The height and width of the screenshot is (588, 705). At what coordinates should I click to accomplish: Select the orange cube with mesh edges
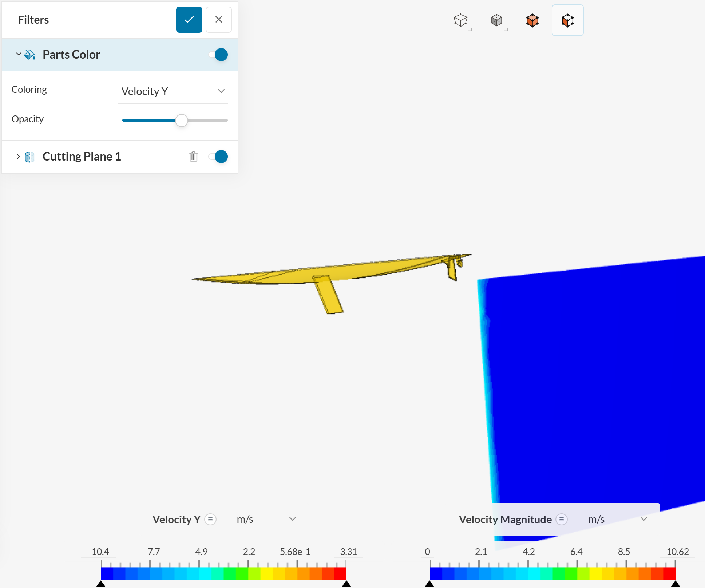coord(567,20)
